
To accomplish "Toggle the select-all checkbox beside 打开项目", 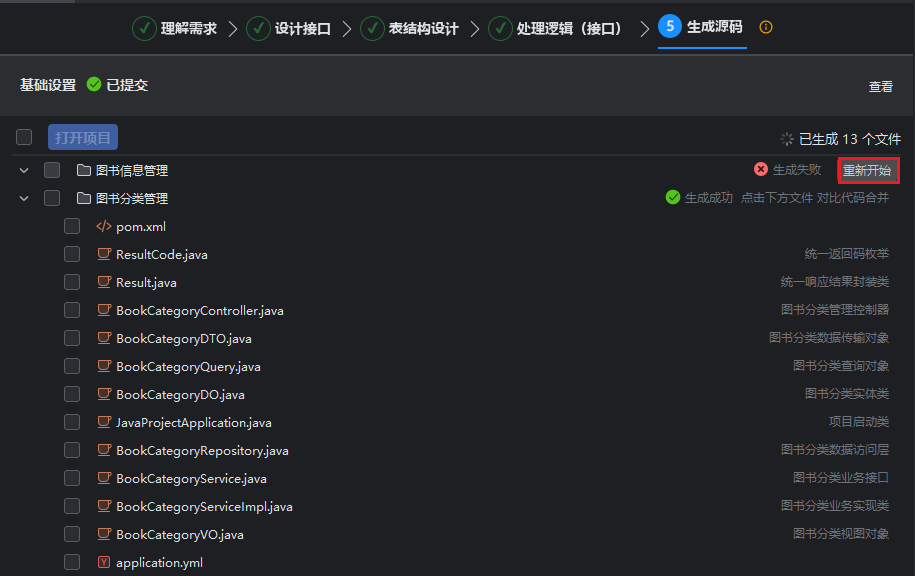I will 24,138.
